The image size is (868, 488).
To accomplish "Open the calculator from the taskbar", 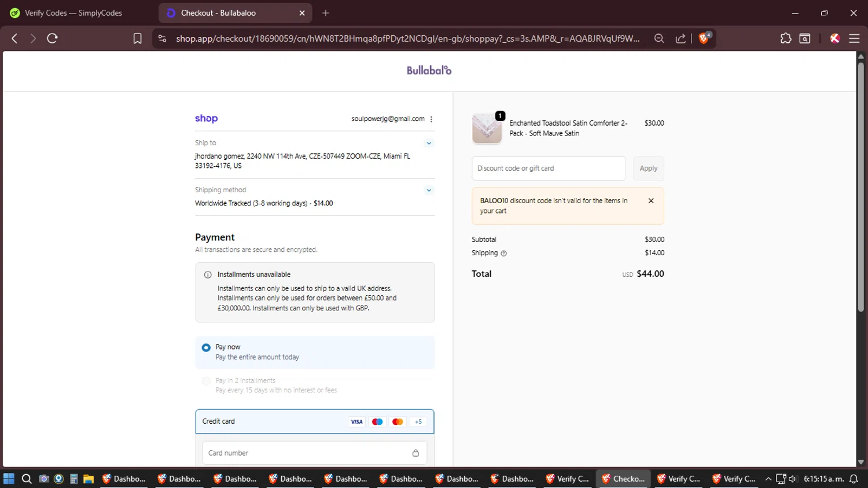I will pyautogui.click(x=73, y=479).
